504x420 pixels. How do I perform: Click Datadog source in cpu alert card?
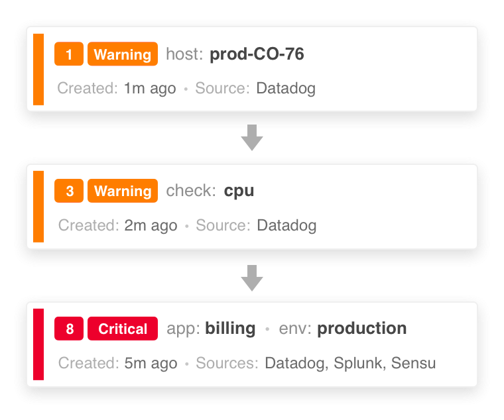(286, 225)
